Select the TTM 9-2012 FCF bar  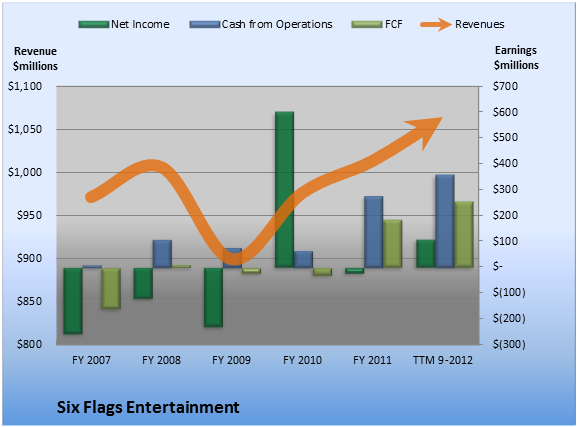[464, 234]
